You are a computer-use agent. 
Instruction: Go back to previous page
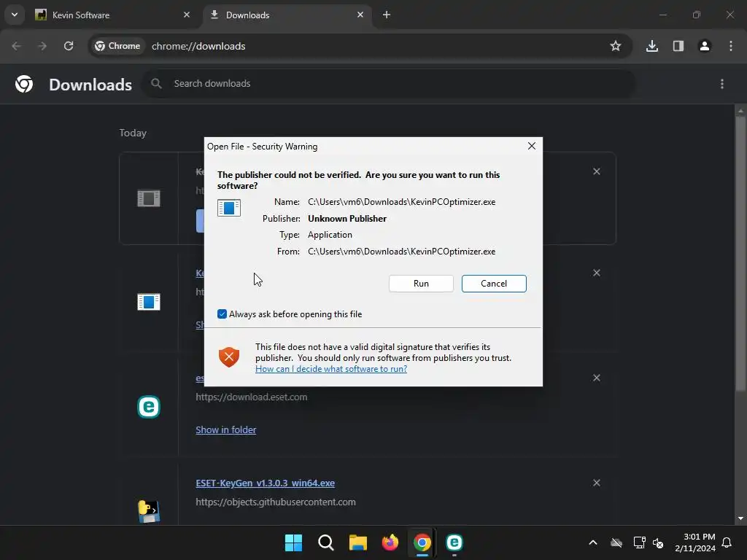pos(16,46)
